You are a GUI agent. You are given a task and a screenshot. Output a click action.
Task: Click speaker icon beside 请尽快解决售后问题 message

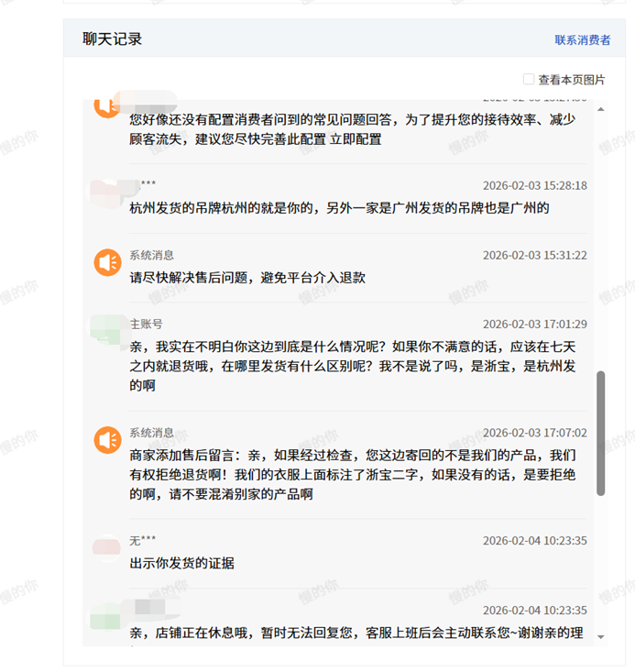[x=107, y=262]
